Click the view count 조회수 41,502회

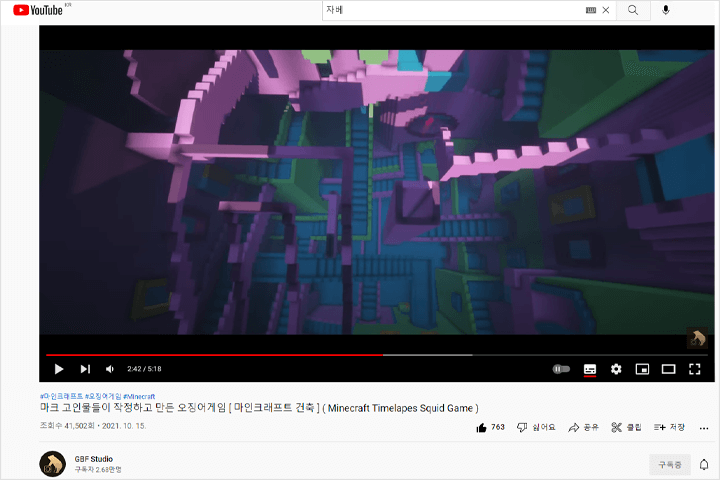pyautogui.click(x=67, y=426)
